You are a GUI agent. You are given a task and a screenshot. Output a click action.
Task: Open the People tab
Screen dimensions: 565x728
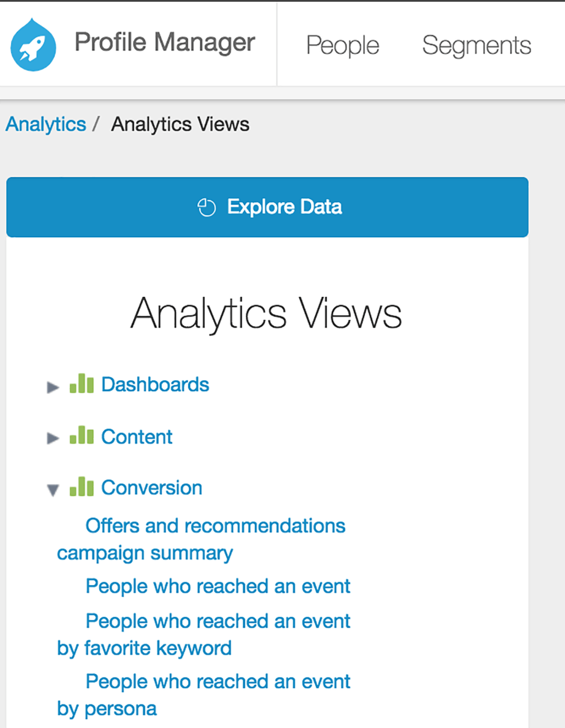[343, 45]
